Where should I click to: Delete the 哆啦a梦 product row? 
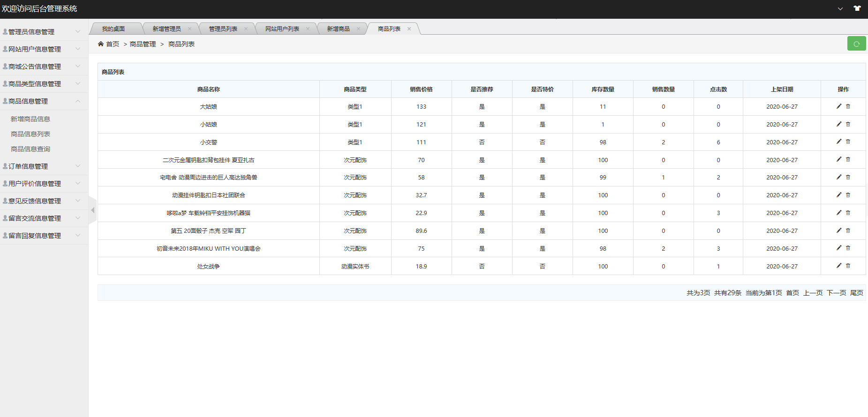[848, 213]
